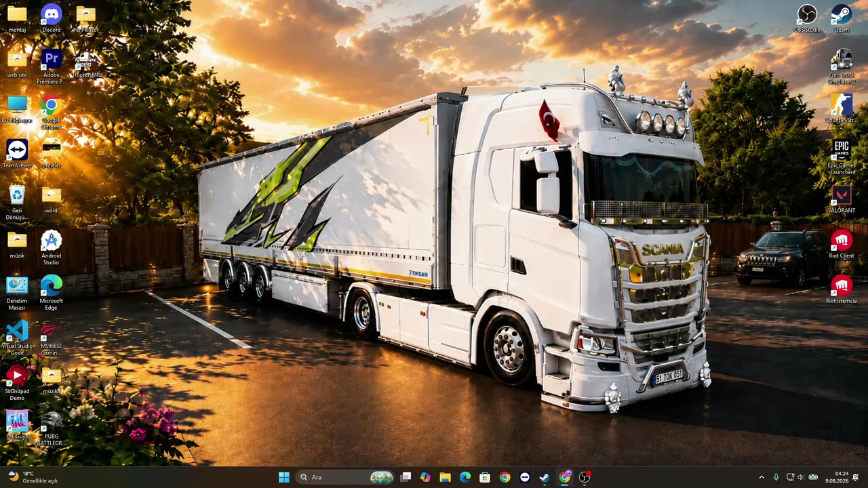Image resolution: width=868 pixels, height=488 pixels.
Task: Select the Geri Dönüşüm recycle bin icon
Action: 17,203
